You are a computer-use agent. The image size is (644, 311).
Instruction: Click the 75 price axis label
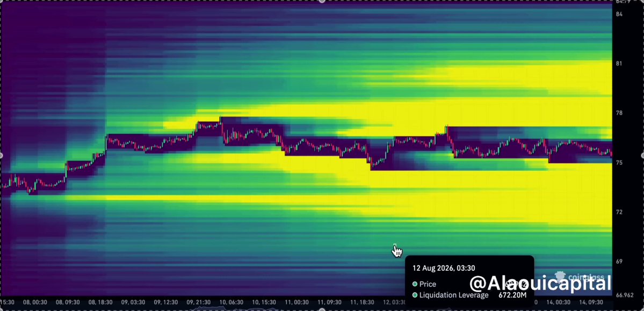(x=619, y=163)
